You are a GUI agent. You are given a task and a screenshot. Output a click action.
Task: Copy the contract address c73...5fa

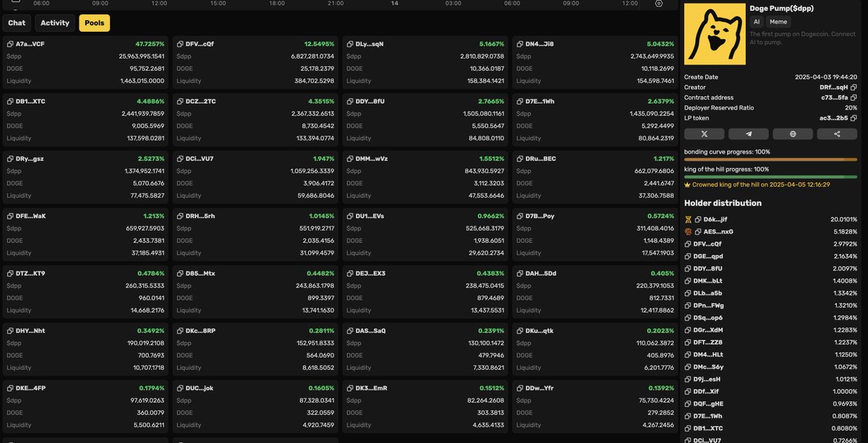pyautogui.click(x=854, y=97)
